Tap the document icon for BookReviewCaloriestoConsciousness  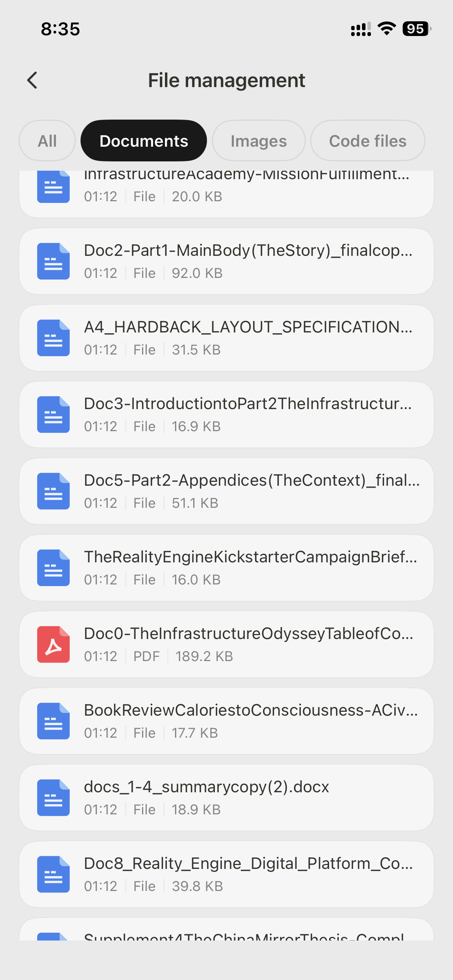coord(53,721)
